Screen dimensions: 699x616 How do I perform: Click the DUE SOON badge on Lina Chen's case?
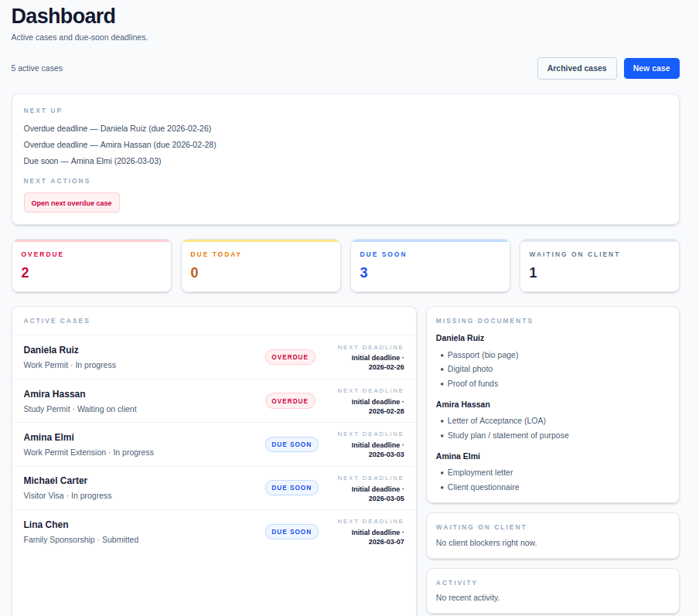tap(292, 531)
